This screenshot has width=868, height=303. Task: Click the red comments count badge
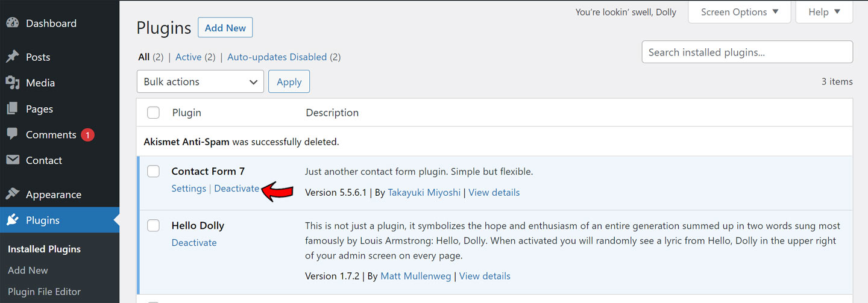tap(87, 135)
